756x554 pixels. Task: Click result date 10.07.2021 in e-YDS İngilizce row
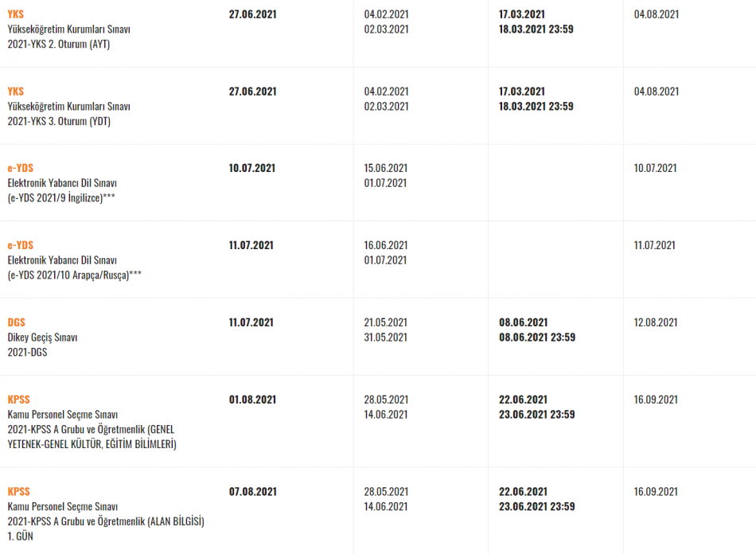pos(655,168)
